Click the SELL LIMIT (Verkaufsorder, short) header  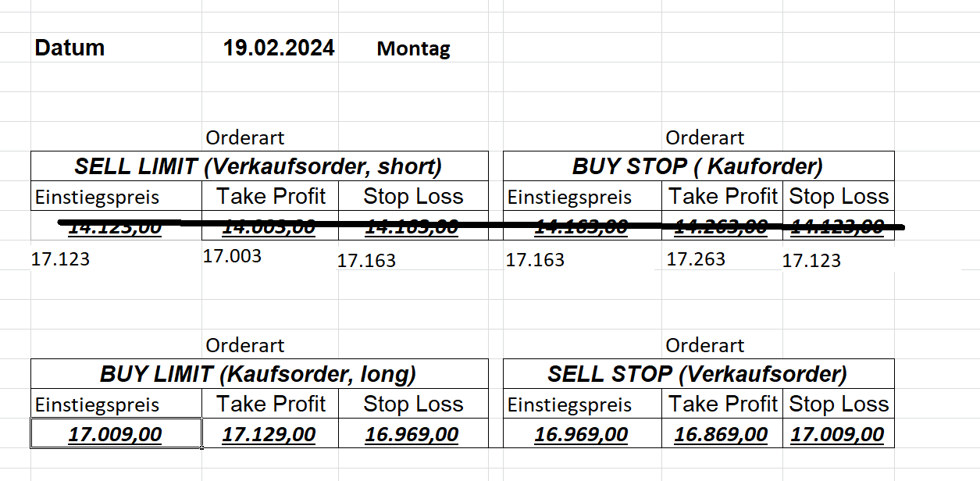tap(258, 166)
